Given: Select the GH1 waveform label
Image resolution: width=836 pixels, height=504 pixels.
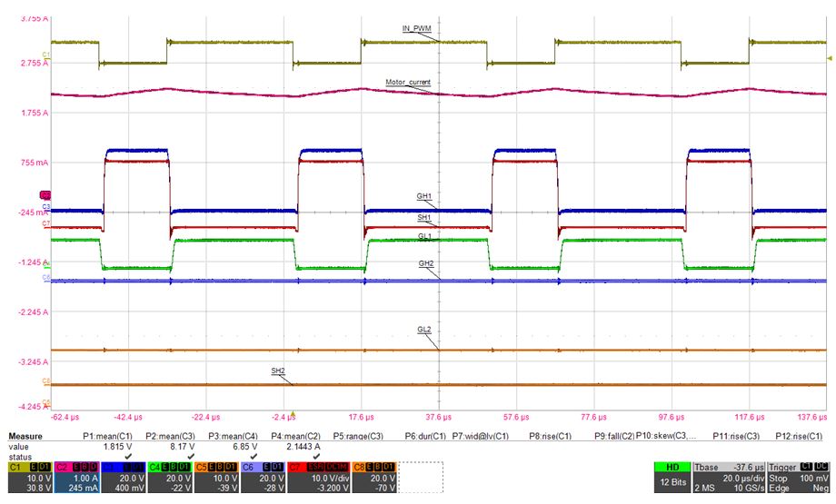Looking at the screenshot, I should tap(423, 196).
